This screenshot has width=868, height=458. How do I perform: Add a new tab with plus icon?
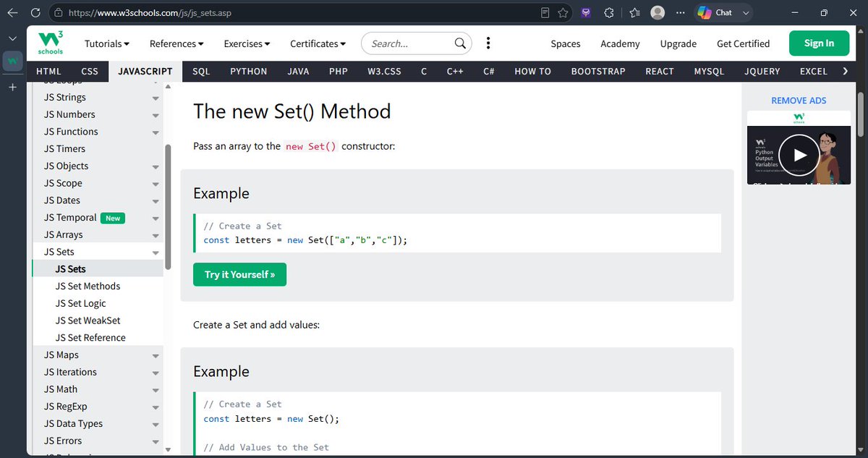pos(12,88)
